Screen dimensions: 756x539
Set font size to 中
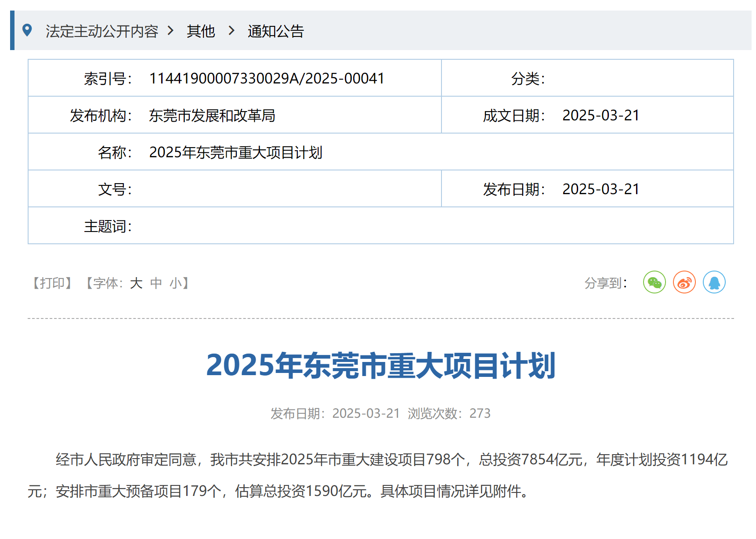(x=156, y=283)
